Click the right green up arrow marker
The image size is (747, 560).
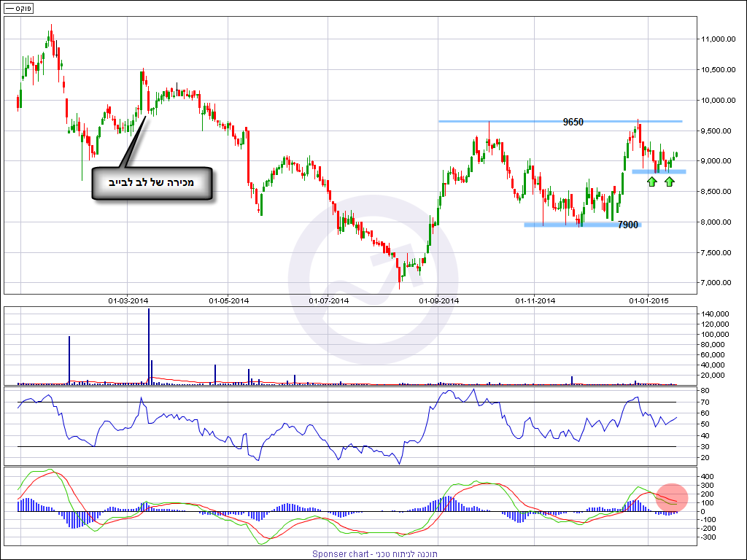pyautogui.click(x=669, y=180)
